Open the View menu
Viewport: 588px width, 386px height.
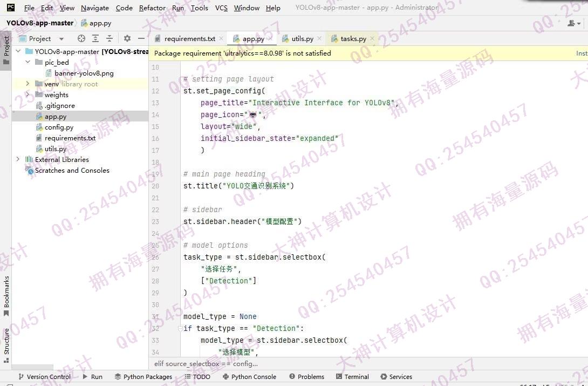pyautogui.click(x=67, y=8)
